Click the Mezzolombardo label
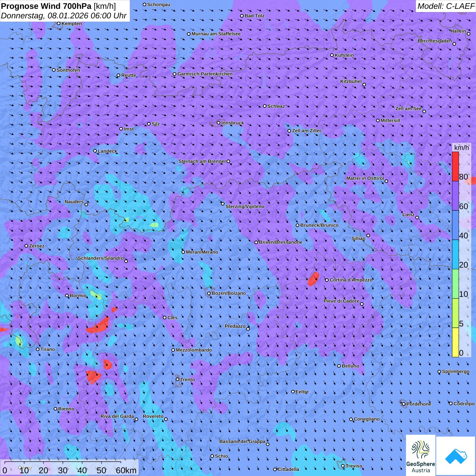476x476 pixels. pyautogui.click(x=194, y=350)
